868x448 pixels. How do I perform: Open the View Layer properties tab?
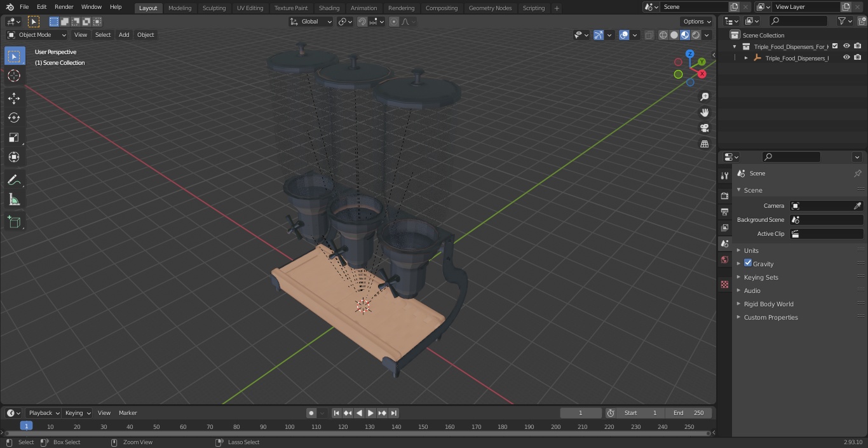click(x=724, y=227)
